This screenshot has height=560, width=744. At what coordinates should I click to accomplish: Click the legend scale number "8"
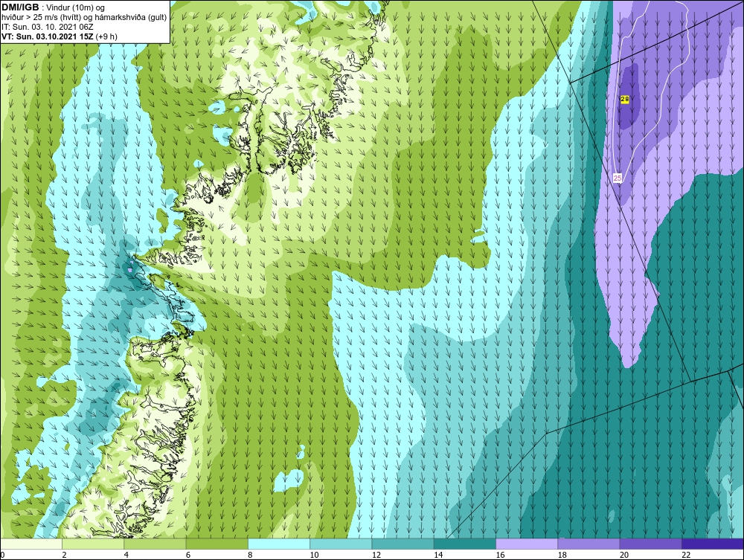[250, 556]
